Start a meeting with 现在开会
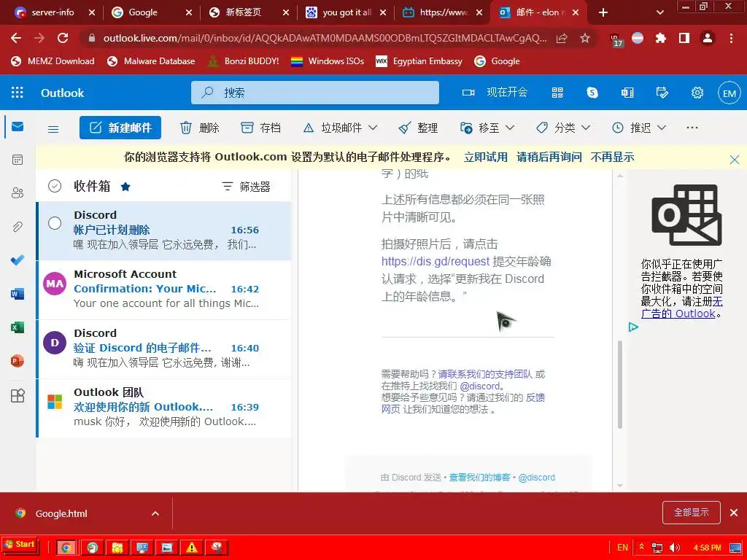Viewport: 747px width, 560px height. tap(495, 93)
